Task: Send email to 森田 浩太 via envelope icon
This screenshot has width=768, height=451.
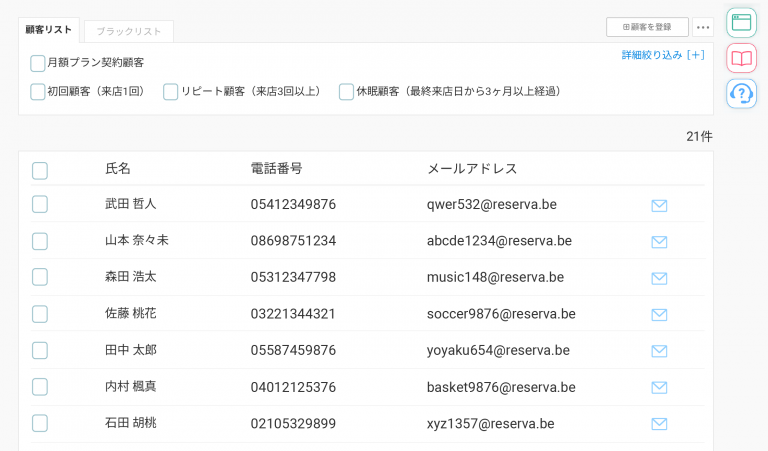Action: point(659,278)
